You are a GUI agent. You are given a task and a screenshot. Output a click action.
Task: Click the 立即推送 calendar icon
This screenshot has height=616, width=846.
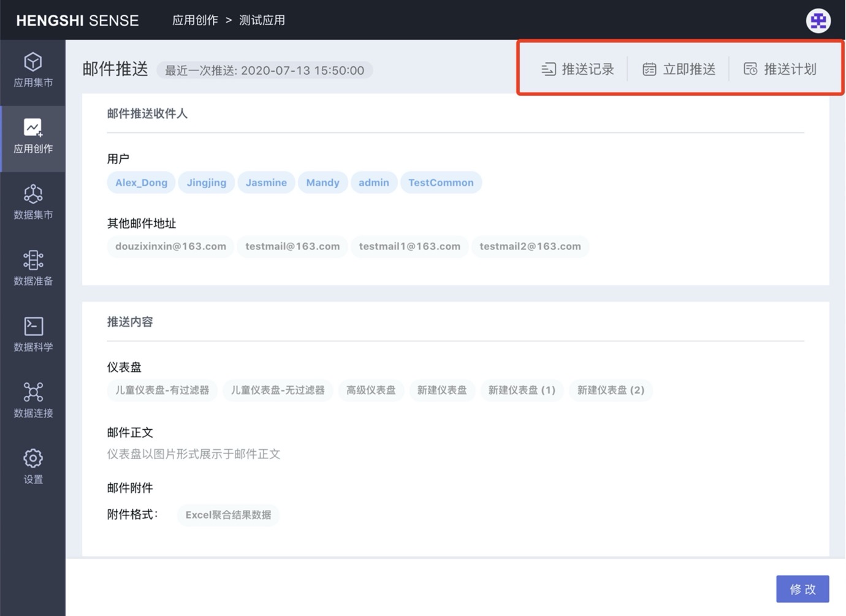649,69
